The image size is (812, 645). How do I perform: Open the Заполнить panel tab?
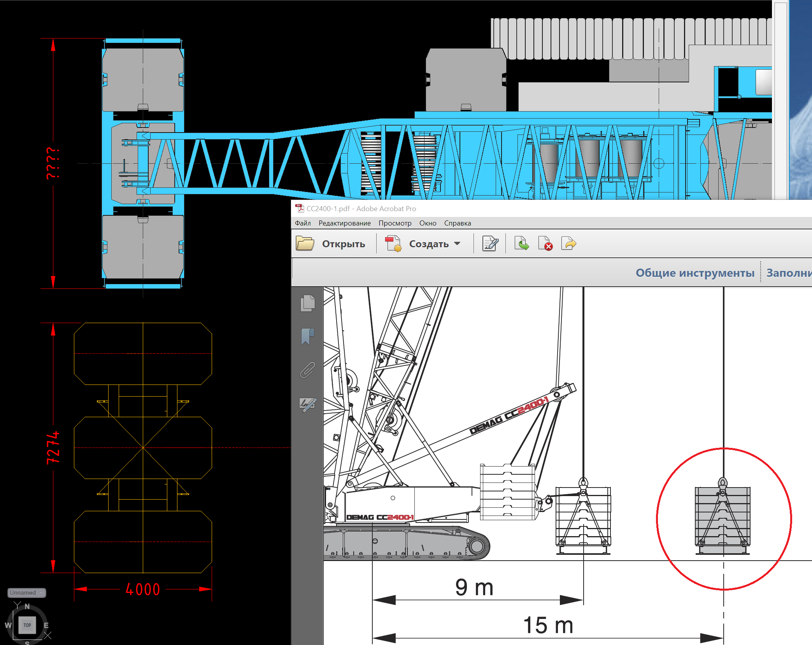789,273
